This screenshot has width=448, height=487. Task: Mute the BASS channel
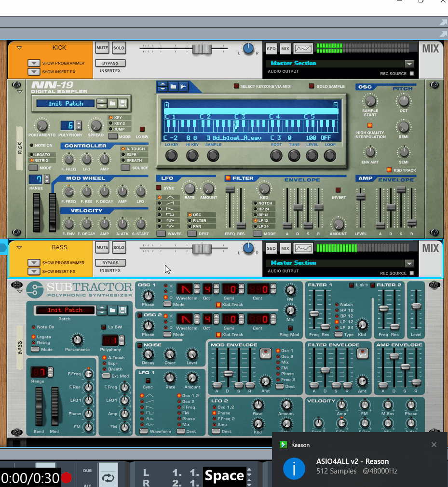click(x=102, y=248)
